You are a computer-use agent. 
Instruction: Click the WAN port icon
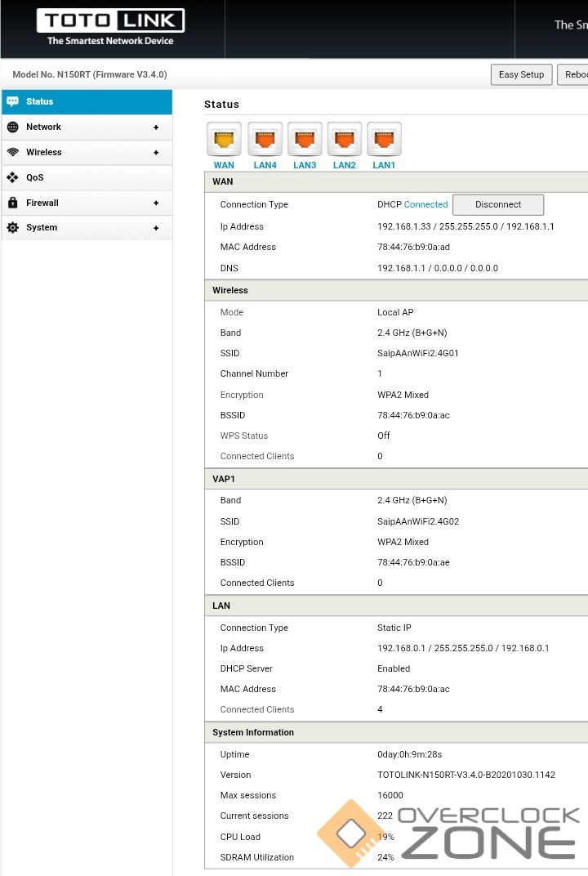tap(224, 139)
